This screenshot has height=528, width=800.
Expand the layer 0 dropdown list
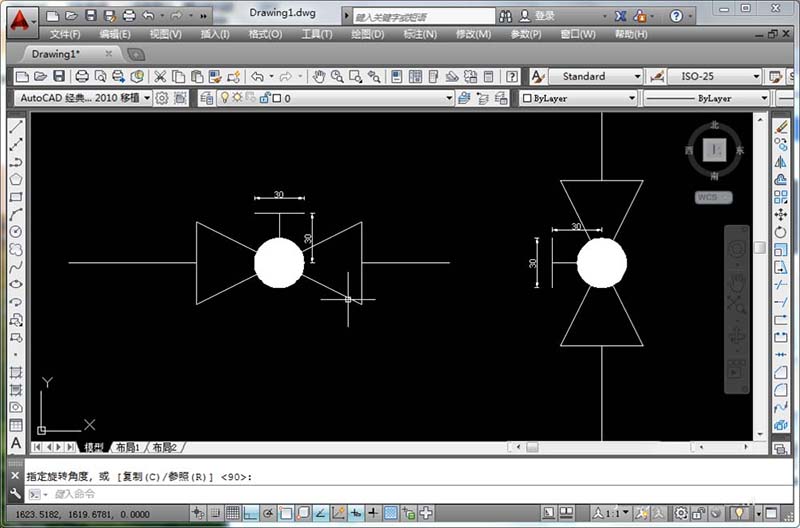[x=449, y=98]
